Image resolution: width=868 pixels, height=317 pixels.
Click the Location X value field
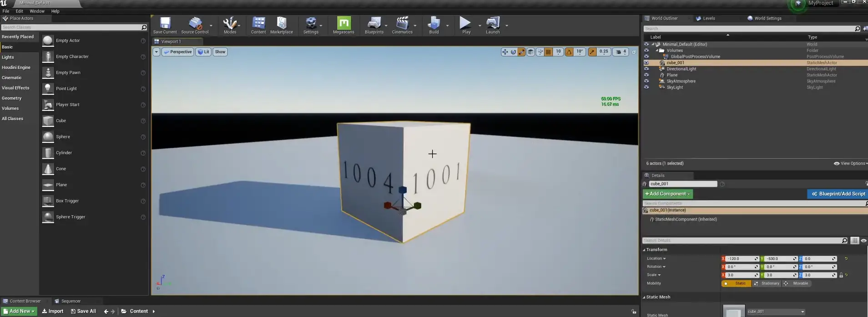tap(740, 259)
